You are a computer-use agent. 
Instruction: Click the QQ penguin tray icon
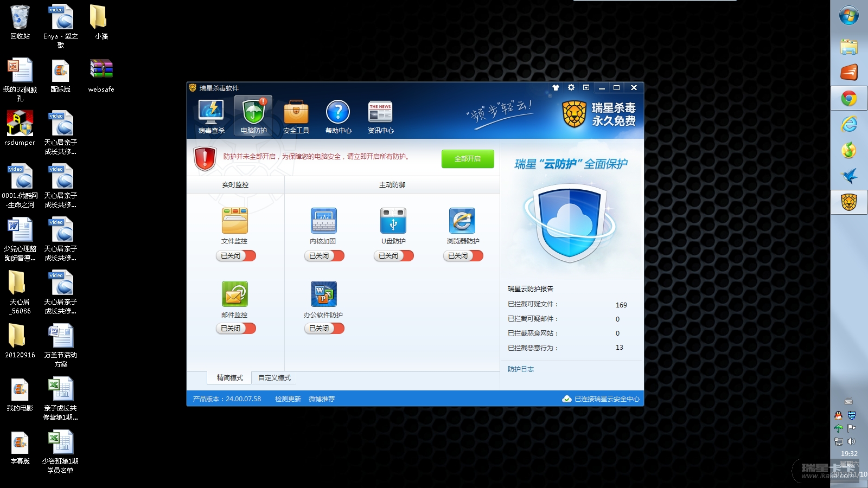(x=838, y=415)
